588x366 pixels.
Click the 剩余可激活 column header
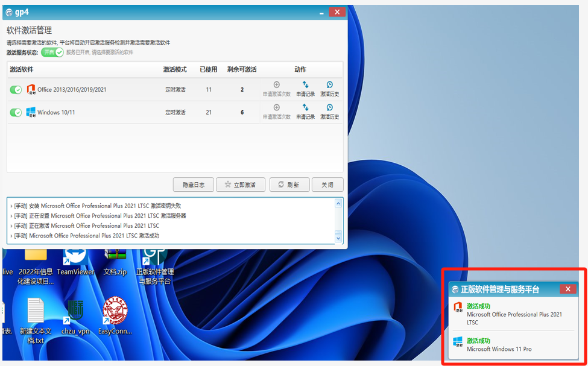(x=242, y=69)
